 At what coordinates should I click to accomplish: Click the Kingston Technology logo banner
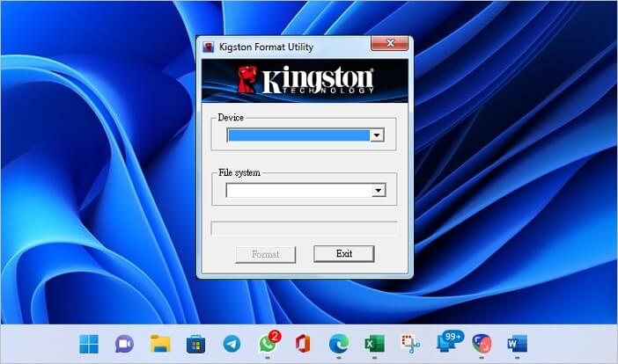304,80
